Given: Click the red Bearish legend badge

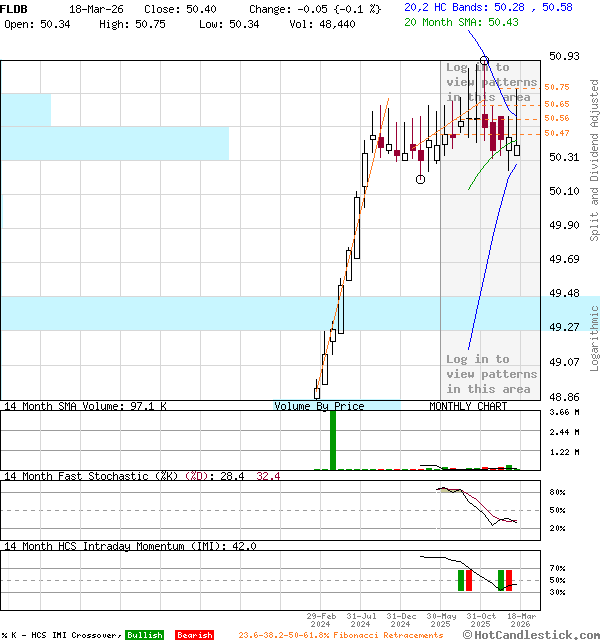Looking at the screenshot, I should point(194,635).
